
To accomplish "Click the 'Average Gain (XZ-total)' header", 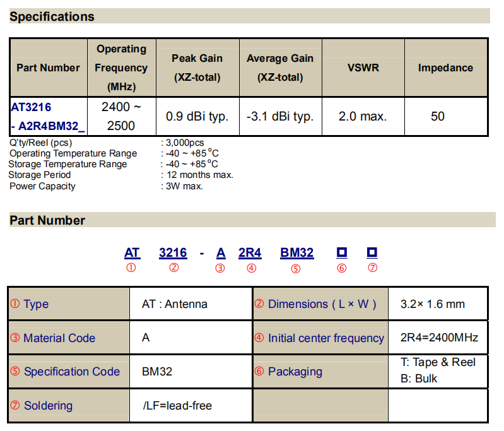I will pyautogui.click(x=280, y=68).
